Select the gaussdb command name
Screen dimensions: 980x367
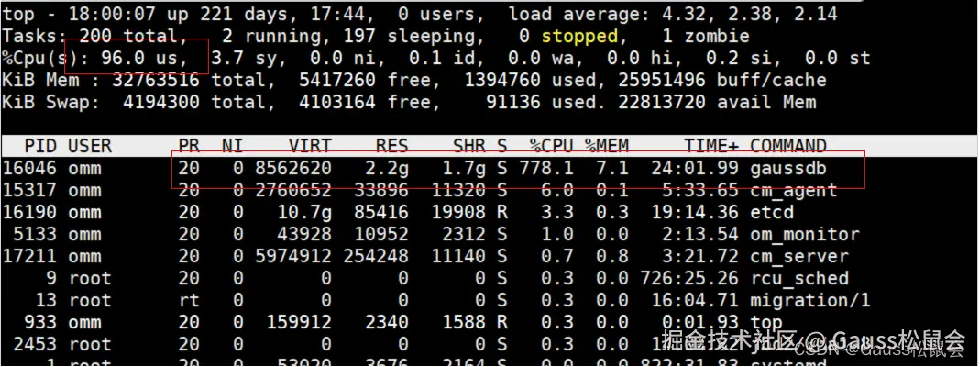(788, 169)
